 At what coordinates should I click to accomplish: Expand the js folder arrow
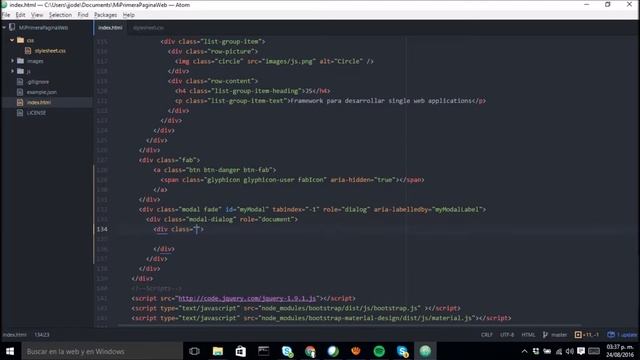coord(12,71)
